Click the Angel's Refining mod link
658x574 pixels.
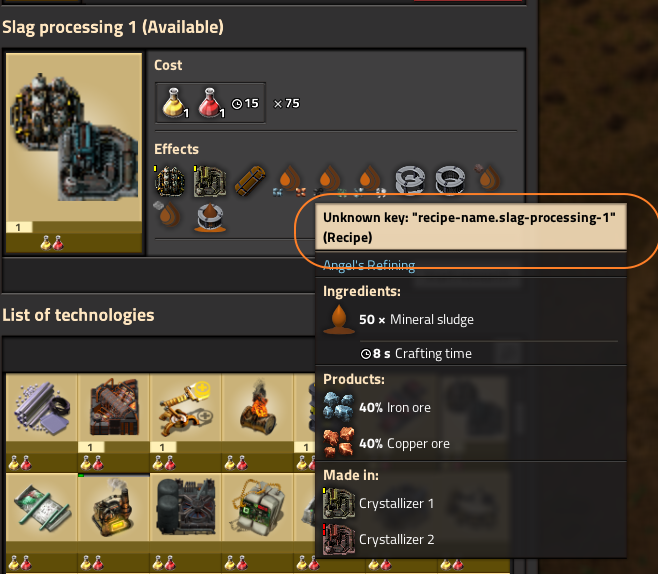369,265
